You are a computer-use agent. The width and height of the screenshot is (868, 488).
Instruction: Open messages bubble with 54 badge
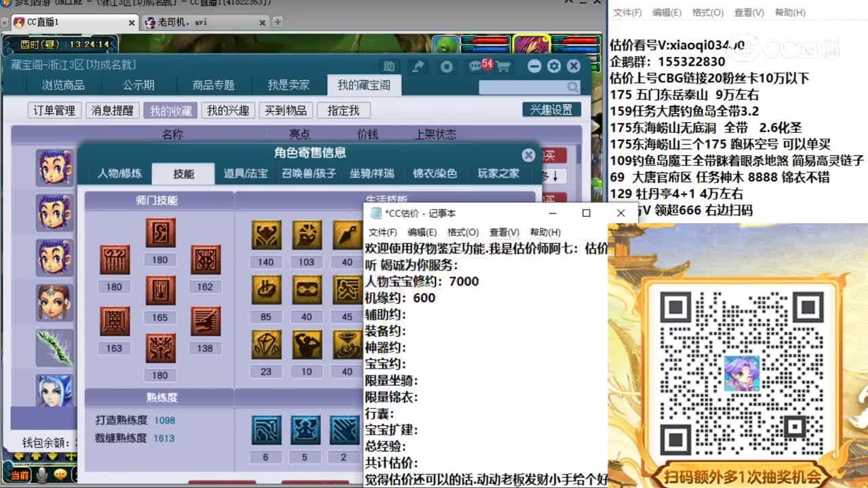[477, 66]
